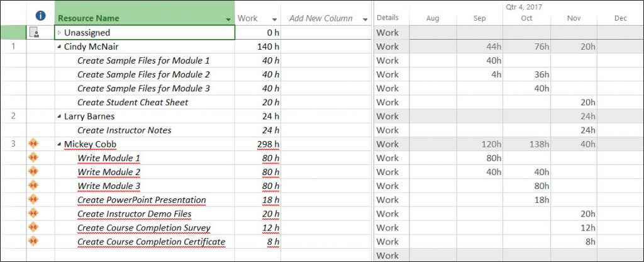This screenshot has height=262, width=644.
Task: Open the Work column filter dropdown
Action: pyautogui.click(x=274, y=20)
